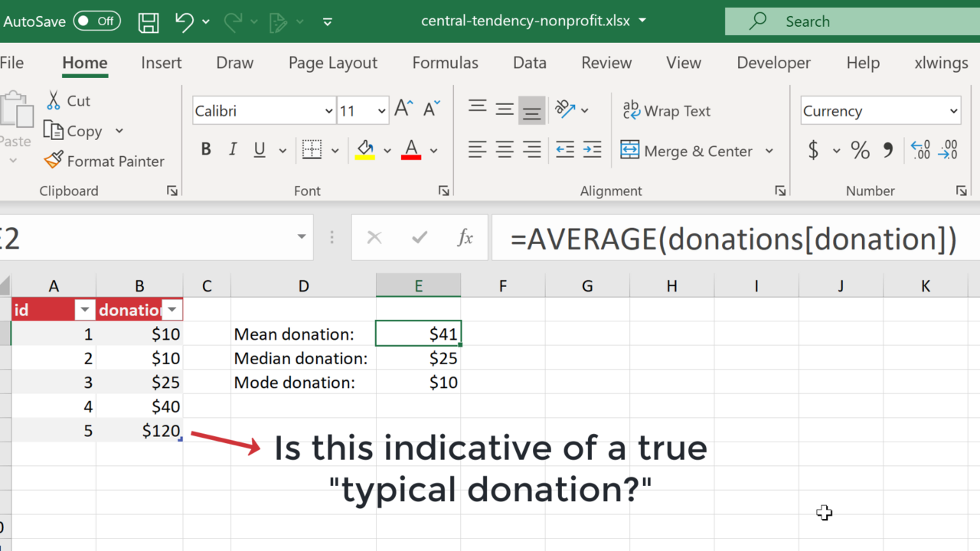Switch to the Formulas tab

coord(445,63)
